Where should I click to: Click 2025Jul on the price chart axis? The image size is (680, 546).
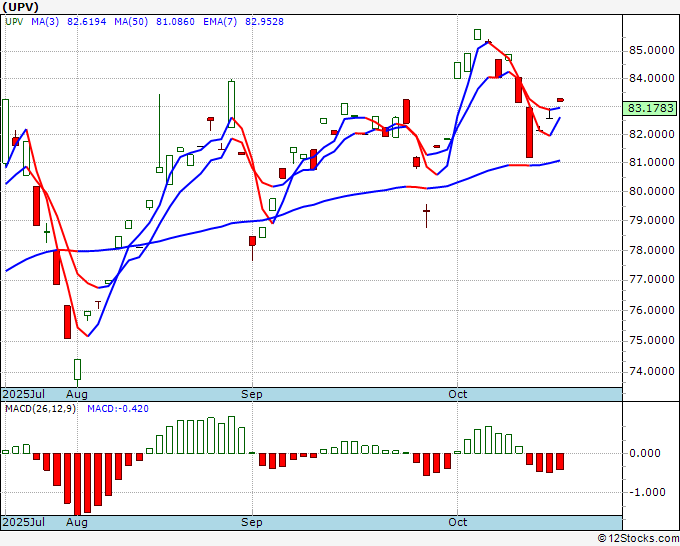point(23,394)
